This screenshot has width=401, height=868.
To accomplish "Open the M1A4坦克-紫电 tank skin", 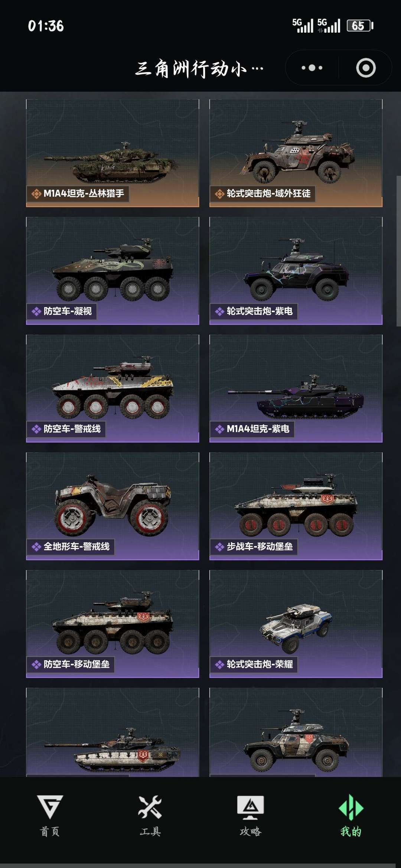I will pyautogui.click(x=296, y=388).
